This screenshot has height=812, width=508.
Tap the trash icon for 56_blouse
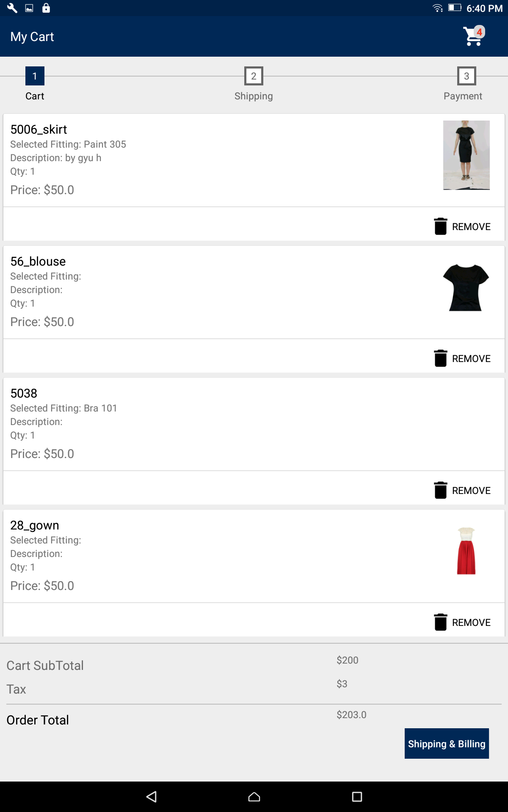pyautogui.click(x=440, y=358)
